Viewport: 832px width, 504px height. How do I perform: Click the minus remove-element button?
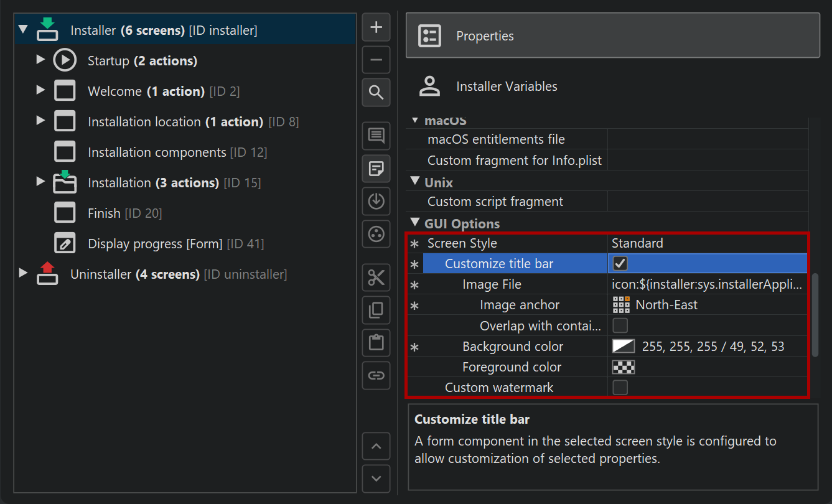[x=376, y=60]
